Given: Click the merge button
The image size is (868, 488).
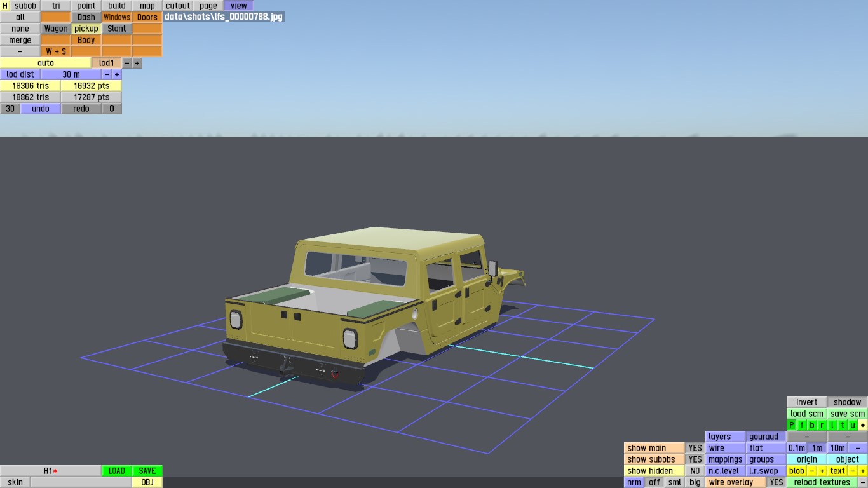Looking at the screenshot, I should (20, 40).
